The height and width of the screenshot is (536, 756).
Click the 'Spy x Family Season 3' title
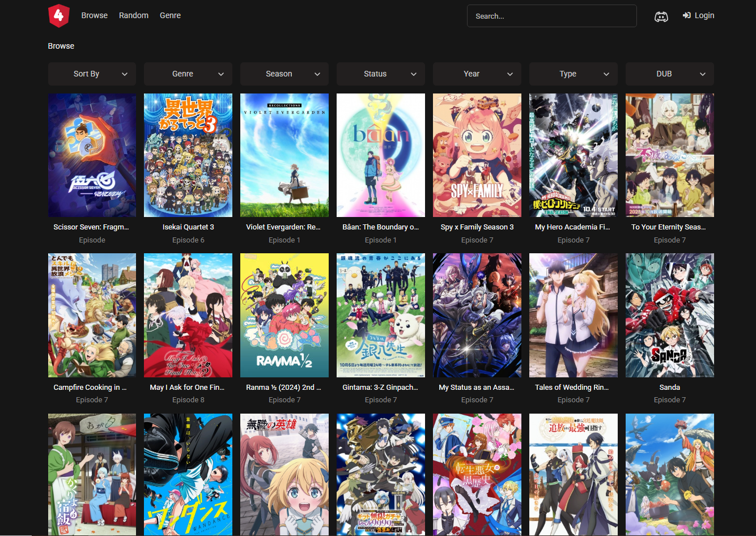477,227
